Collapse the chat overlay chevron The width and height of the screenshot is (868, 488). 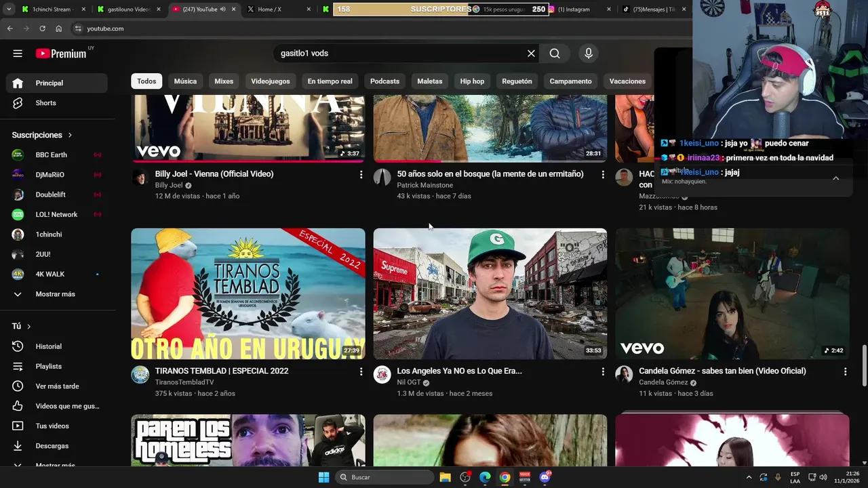point(835,178)
